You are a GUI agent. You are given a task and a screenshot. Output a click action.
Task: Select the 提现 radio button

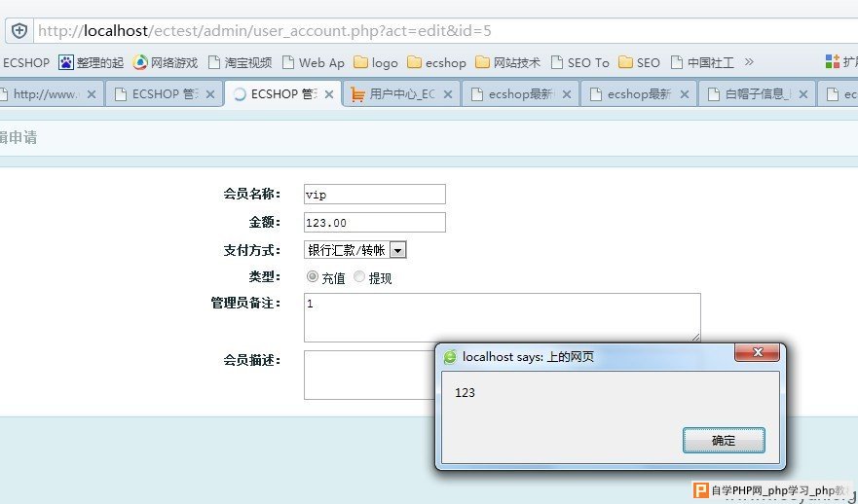pyautogui.click(x=359, y=276)
